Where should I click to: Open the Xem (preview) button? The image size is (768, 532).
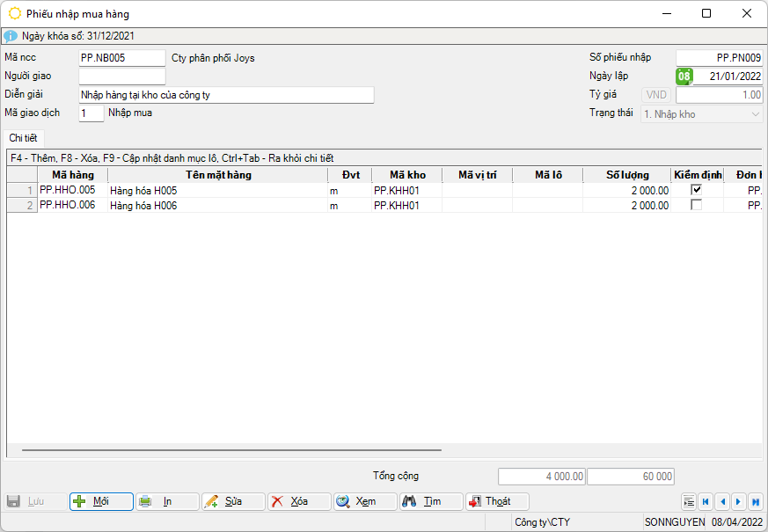[x=365, y=501]
